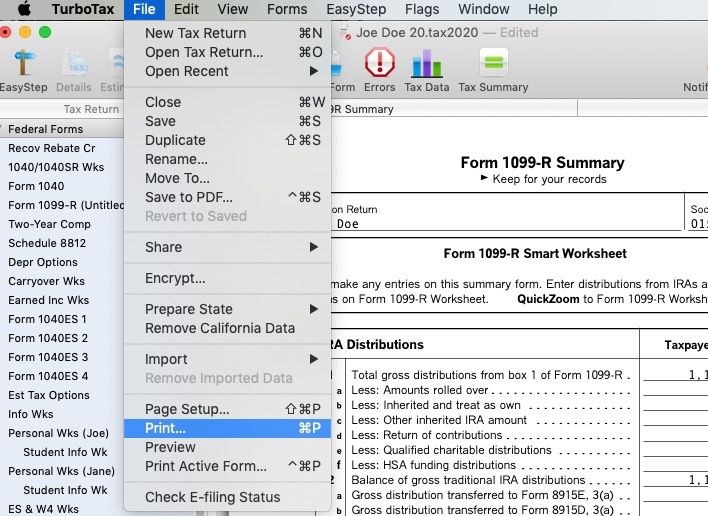Choose Save from File menu
The image size is (708, 516).
point(228,121)
